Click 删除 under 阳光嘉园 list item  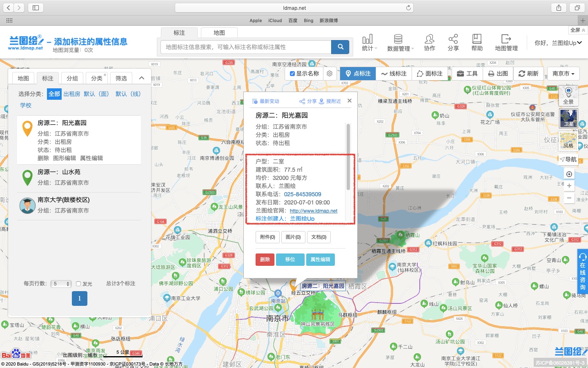coord(43,158)
